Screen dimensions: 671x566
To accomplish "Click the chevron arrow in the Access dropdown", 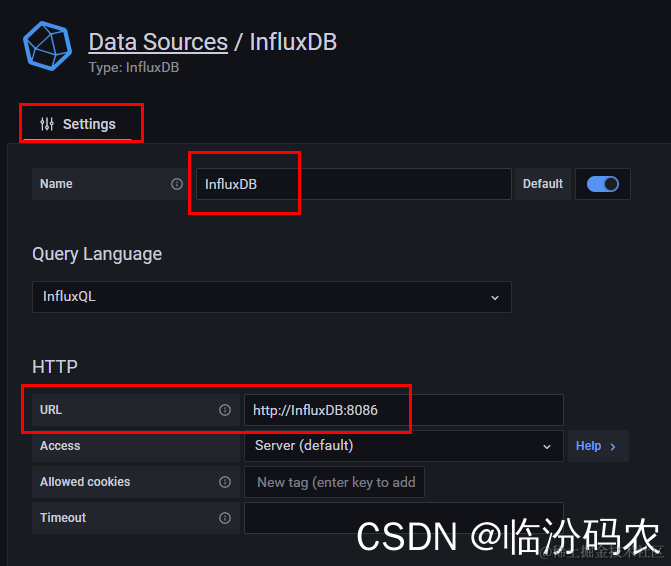I will pyautogui.click(x=546, y=447).
